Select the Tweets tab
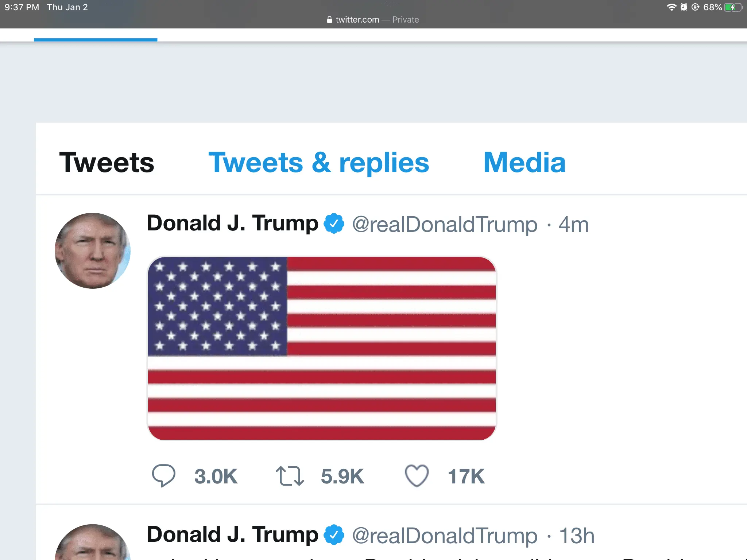747x560 pixels. tap(107, 163)
